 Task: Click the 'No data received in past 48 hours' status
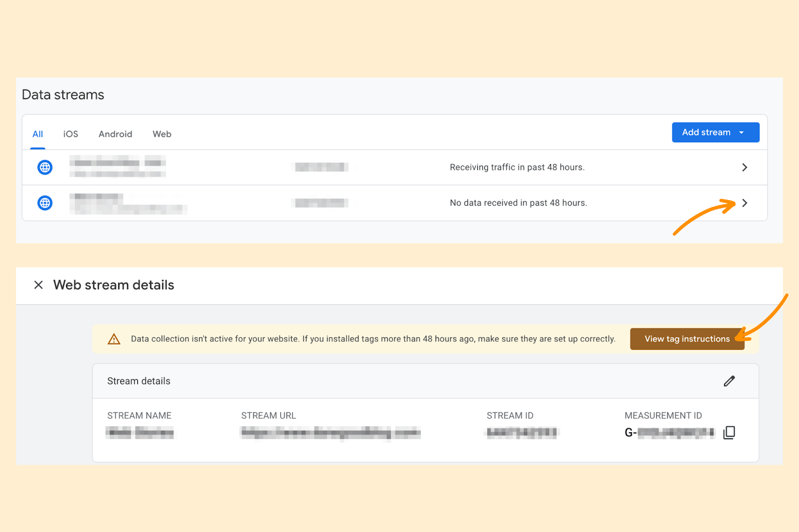(518, 203)
